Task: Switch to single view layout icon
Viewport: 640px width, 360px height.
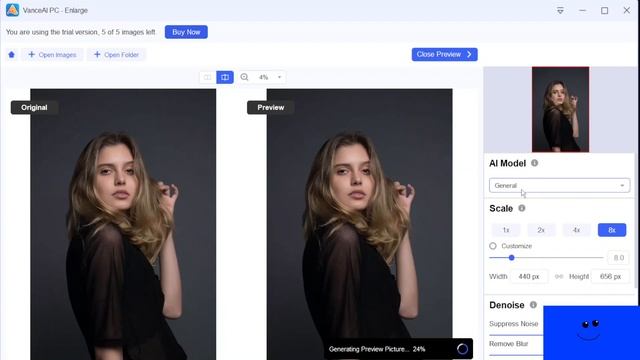Action: (208, 77)
